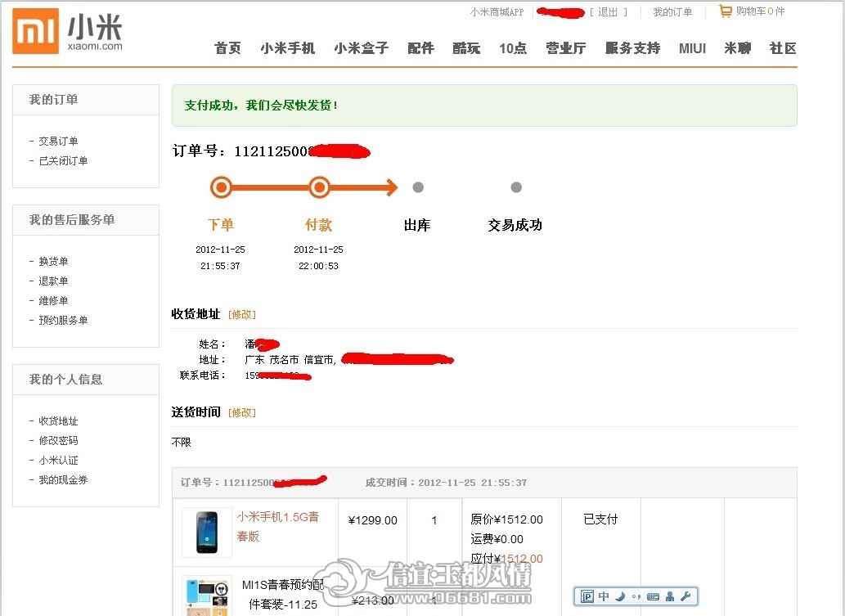
Task: Open 交易订单 in the sidebar
Action: point(58,142)
